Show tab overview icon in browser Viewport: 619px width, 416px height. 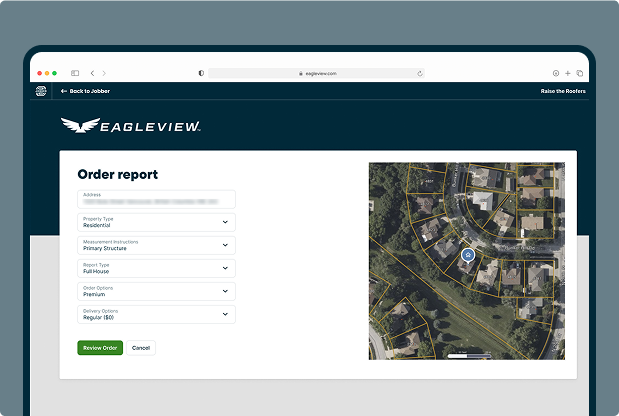[580, 73]
